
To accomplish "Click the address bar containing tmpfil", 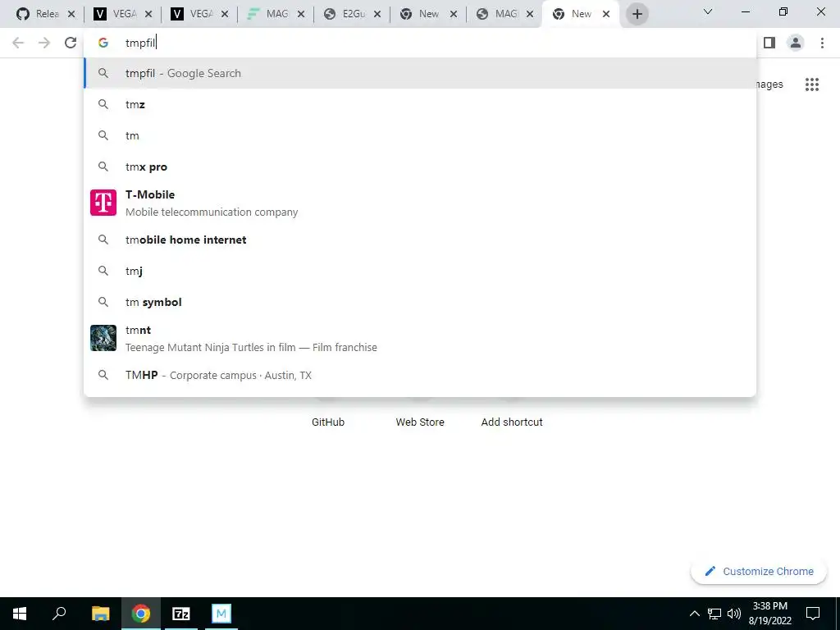I will click(420, 43).
